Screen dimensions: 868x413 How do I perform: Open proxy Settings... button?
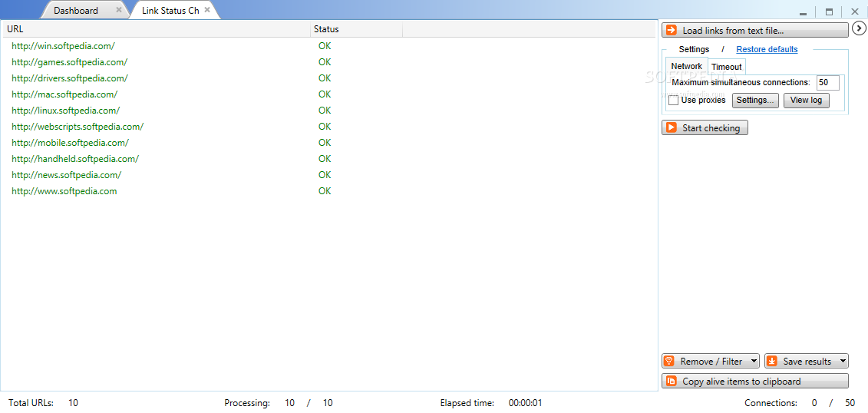[756, 101]
